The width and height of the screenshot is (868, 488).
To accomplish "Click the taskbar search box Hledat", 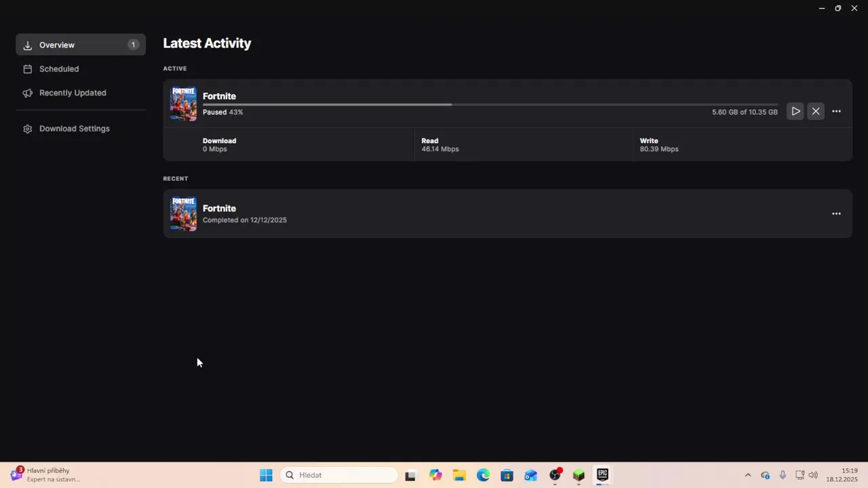I will pyautogui.click(x=339, y=475).
